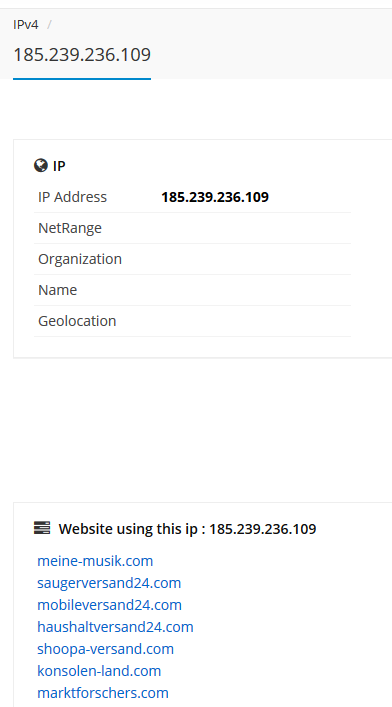Open the marktforschers.com link

click(103, 693)
